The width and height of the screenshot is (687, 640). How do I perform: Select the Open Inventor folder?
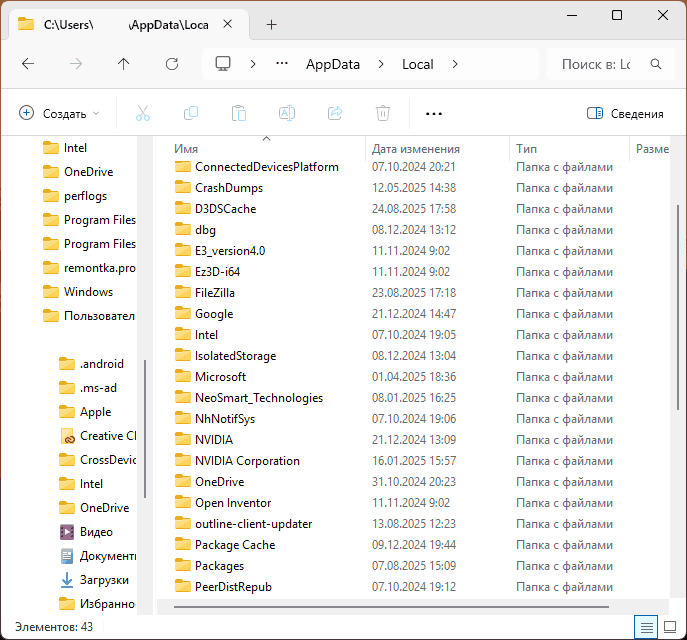tap(223, 503)
